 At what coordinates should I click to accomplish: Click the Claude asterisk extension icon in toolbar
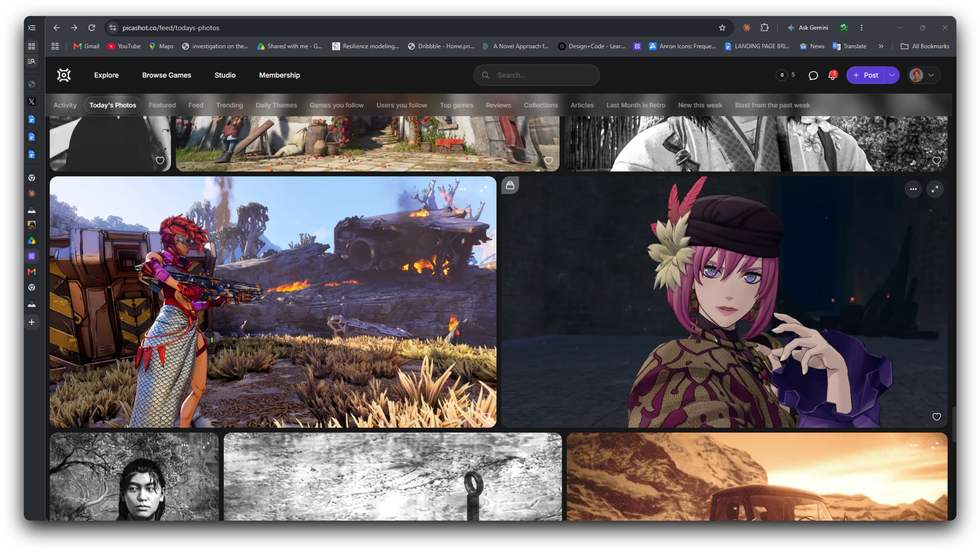click(x=747, y=28)
